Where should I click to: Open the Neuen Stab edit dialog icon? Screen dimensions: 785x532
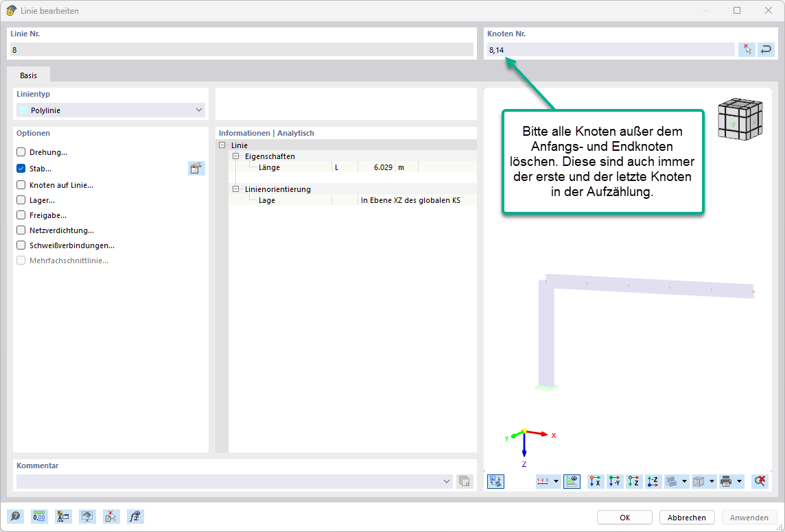tap(197, 168)
